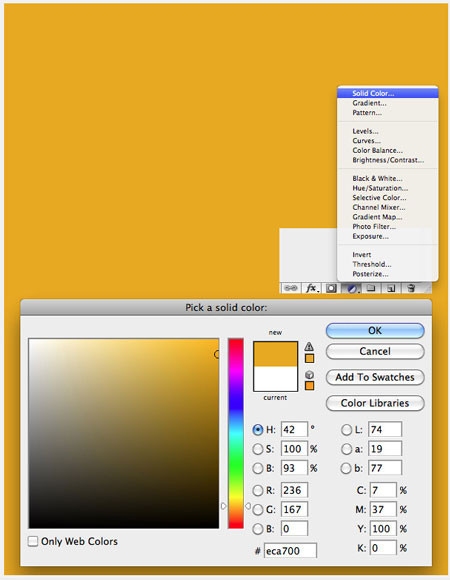
Task: Choose Selective Color... menu entry
Action: (x=388, y=198)
